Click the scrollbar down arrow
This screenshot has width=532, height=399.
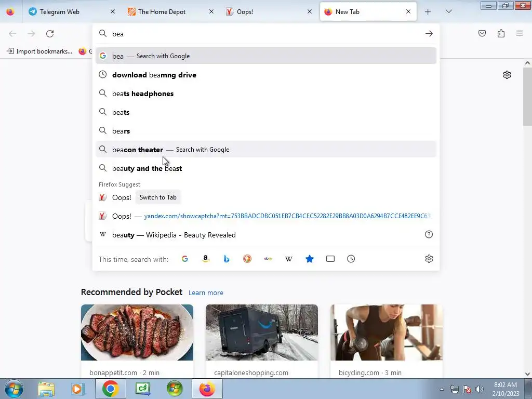(527, 374)
